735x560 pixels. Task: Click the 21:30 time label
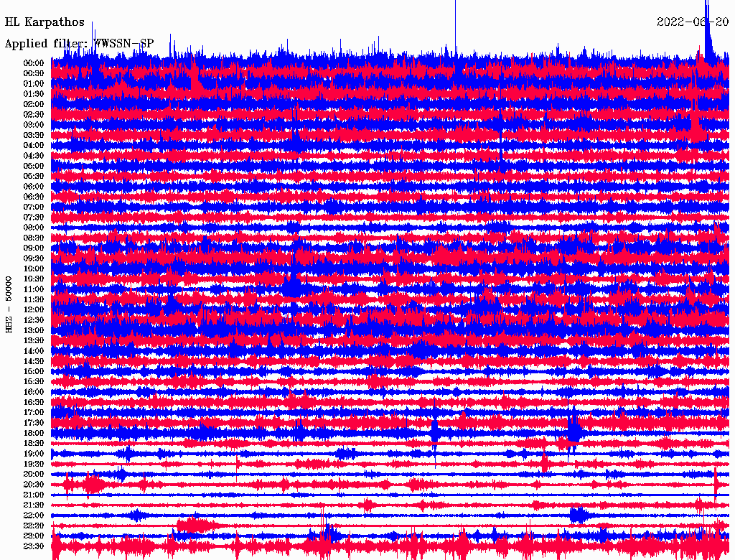click(x=34, y=505)
